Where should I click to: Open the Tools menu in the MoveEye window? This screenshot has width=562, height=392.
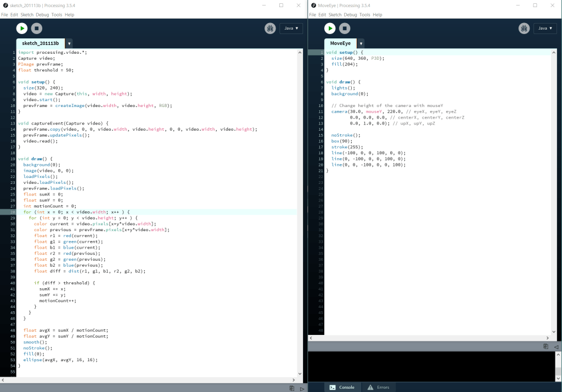[x=365, y=15]
